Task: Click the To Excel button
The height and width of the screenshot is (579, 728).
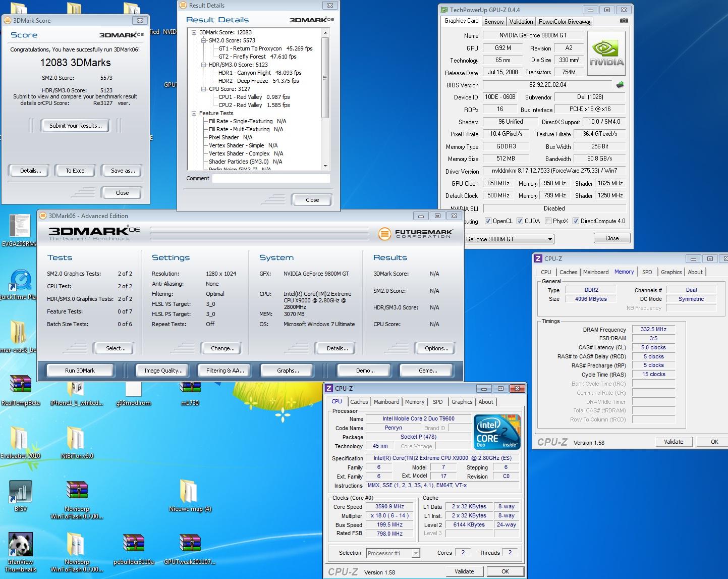Action: click(76, 171)
